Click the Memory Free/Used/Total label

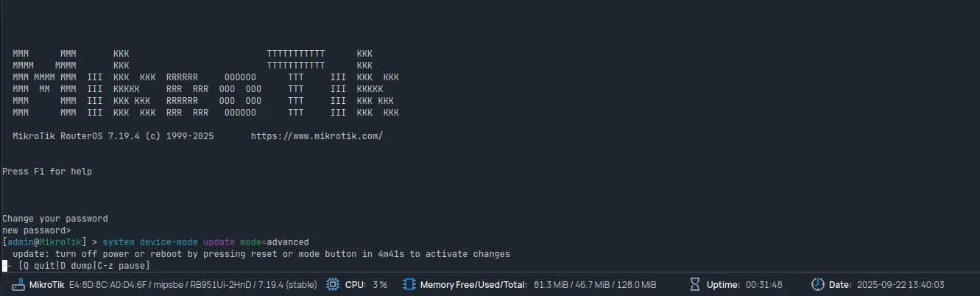(x=472, y=285)
